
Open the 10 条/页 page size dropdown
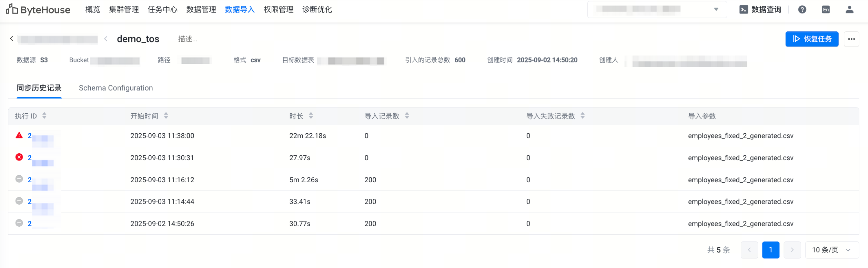pos(831,250)
